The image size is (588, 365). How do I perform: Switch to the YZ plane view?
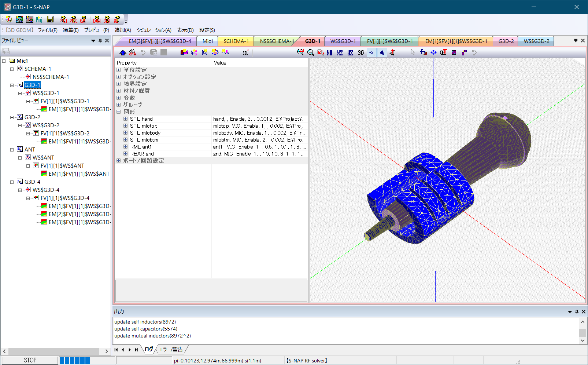click(350, 52)
